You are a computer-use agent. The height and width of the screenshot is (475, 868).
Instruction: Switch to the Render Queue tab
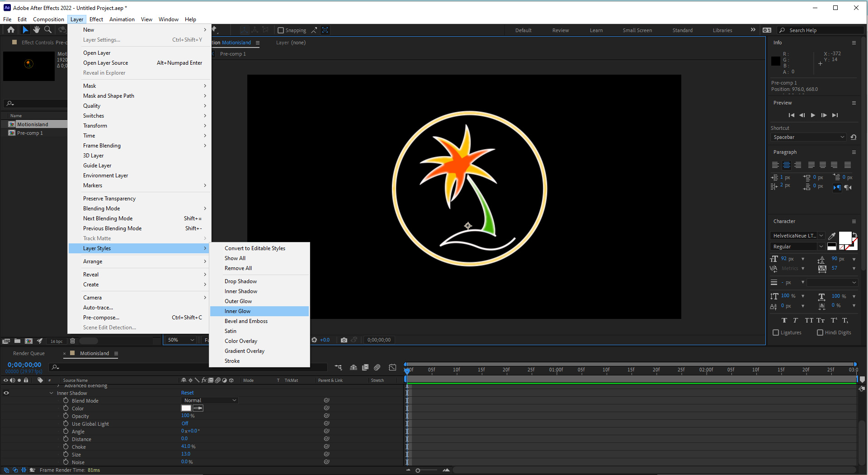(x=29, y=353)
